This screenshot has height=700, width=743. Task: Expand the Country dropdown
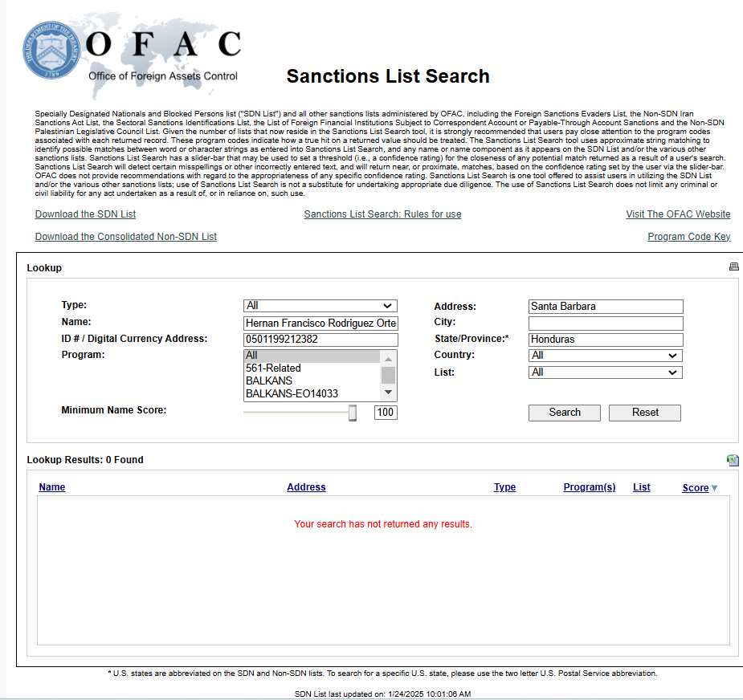tap(605, 356)
